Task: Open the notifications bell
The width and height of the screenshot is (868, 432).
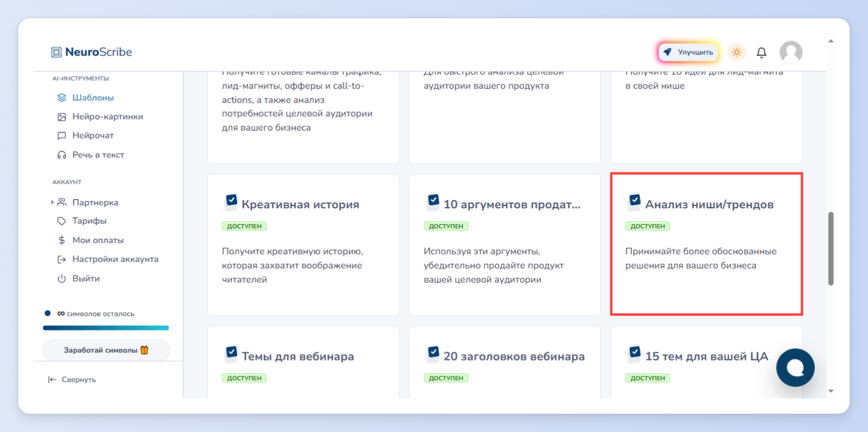Action: [x=762, y=53]
